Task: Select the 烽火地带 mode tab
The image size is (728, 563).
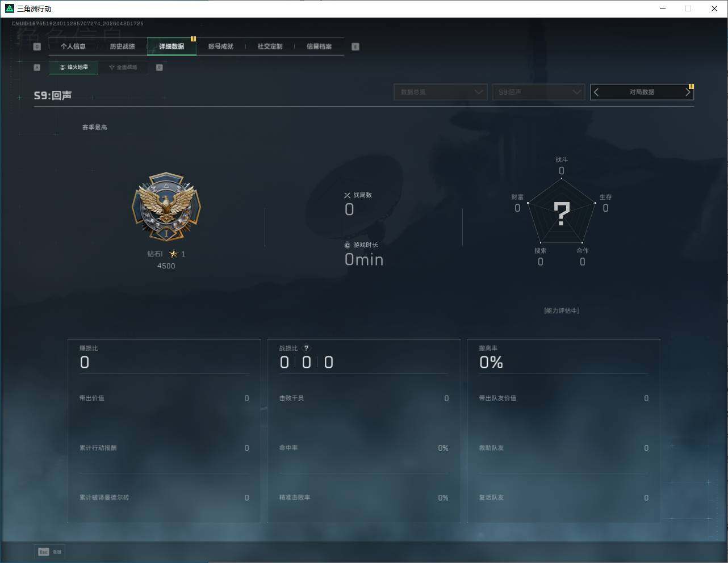Action: coord(73,68)
